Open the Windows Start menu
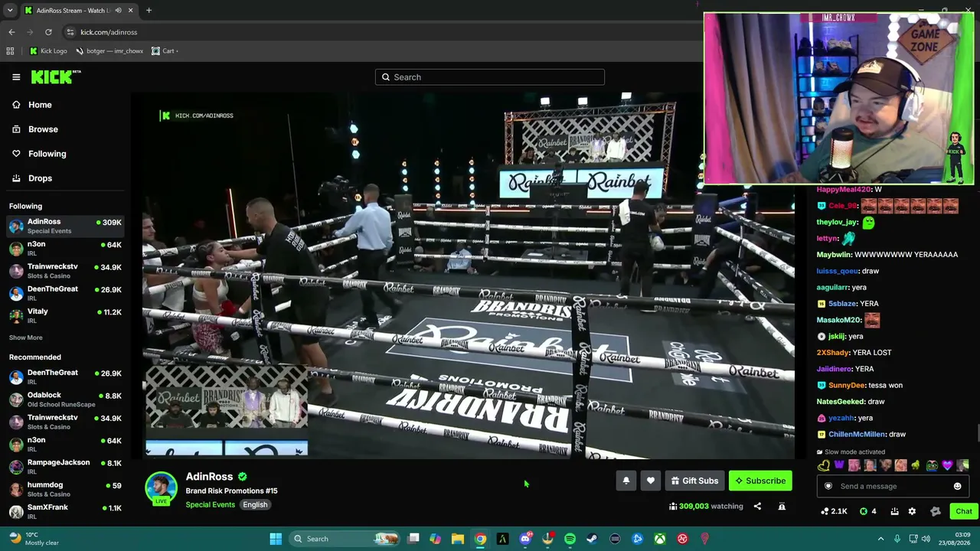This screenshot has width=980, height=551. (276, 539)
